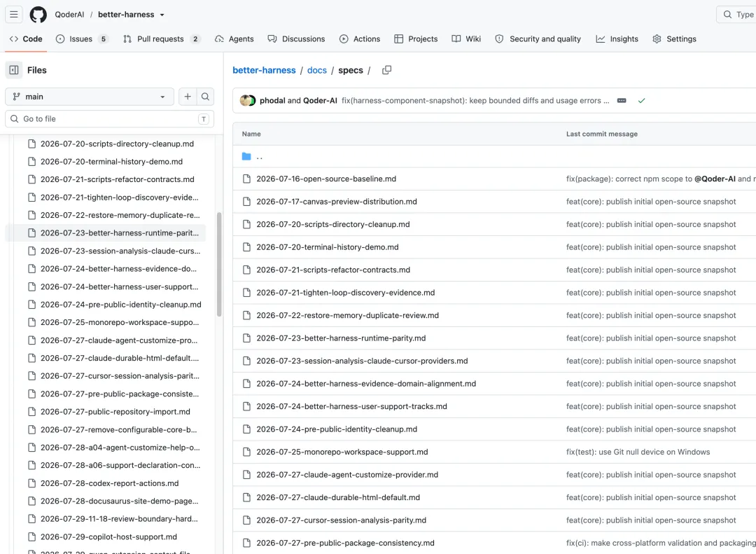756x554 pixels.
Task: Open 2026-07-22-restore-memory-duplicate-review.md in list
Action: pos(348,315)
